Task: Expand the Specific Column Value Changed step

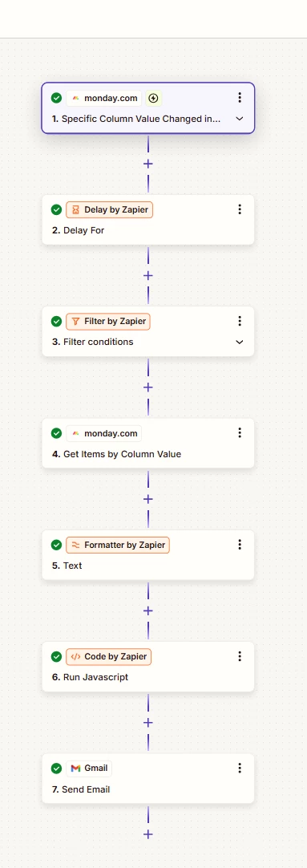Action: point(240,119)
